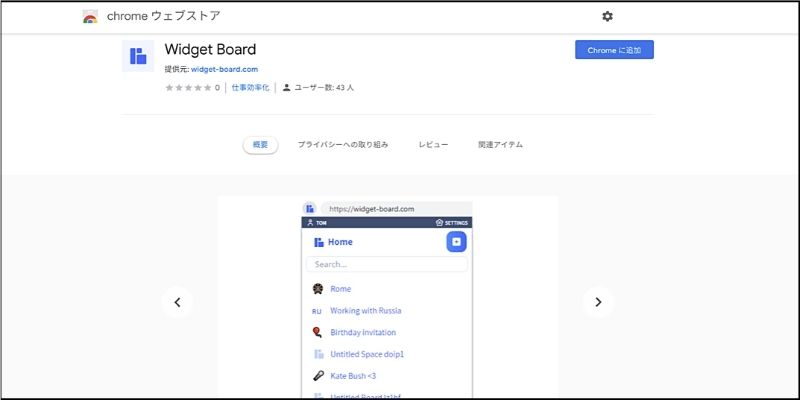Click the ユーザー数: 43 人 text
The image size is (800, 400).
[x=324, y=88]
